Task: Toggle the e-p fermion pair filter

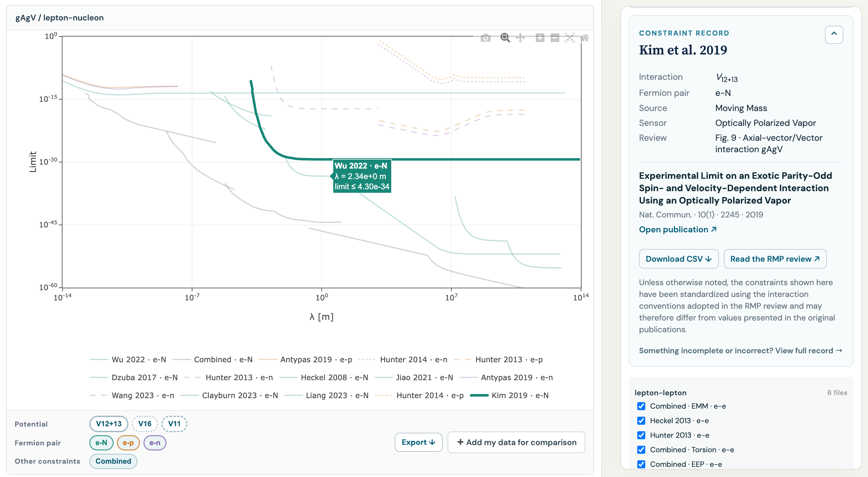Action: [x=128, y=442]
